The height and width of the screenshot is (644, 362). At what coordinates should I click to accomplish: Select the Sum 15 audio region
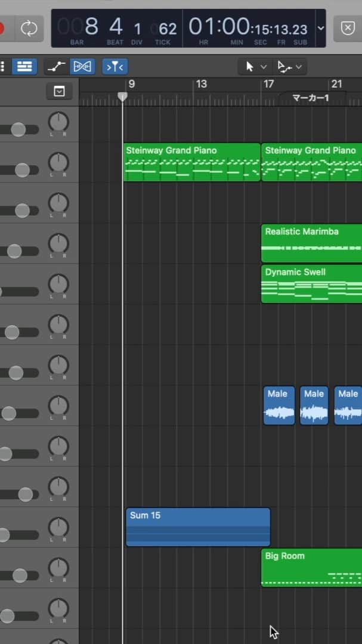coord(198,527)
